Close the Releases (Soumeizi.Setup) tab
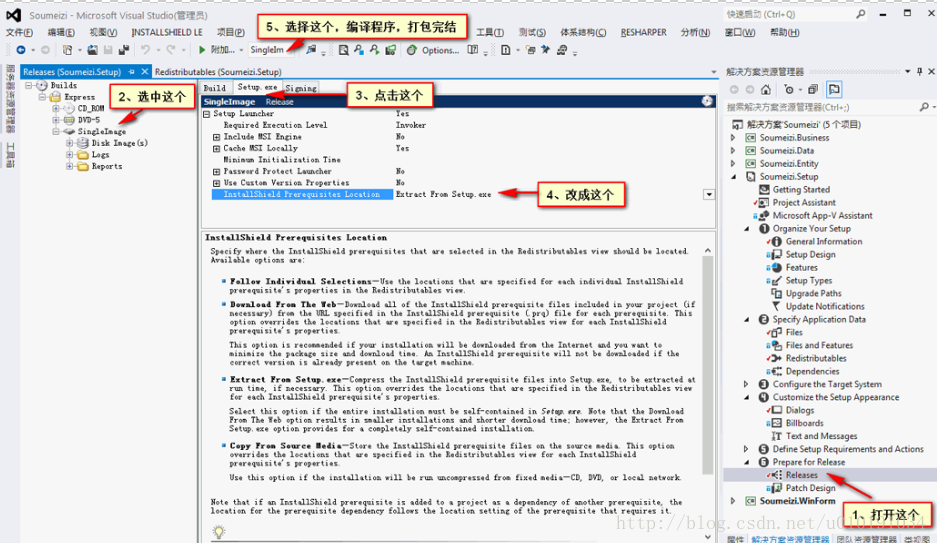 coord(145,72)
